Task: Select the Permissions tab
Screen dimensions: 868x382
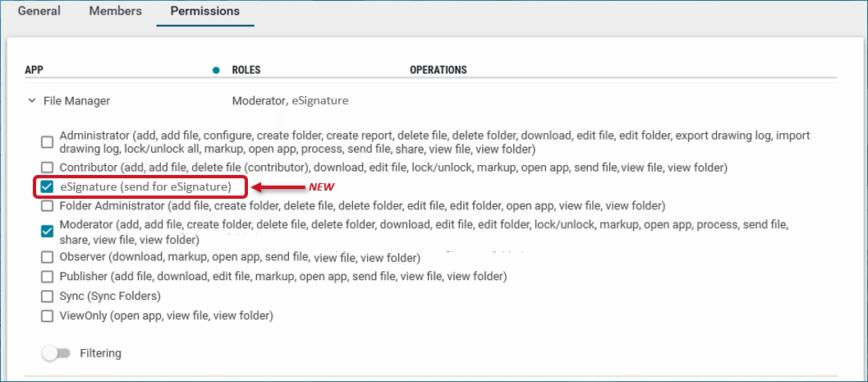Action: (204, 12)
